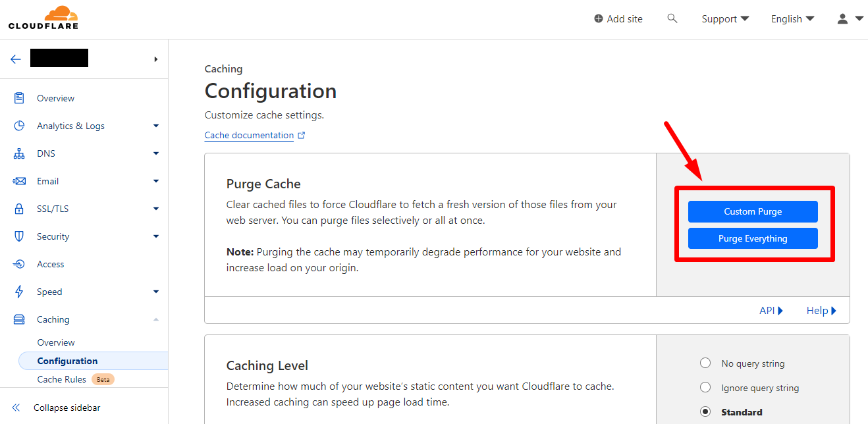The width and height of the screenshot is (868, 424).
Task: Select the Standard caching level option
Action: 705,411
